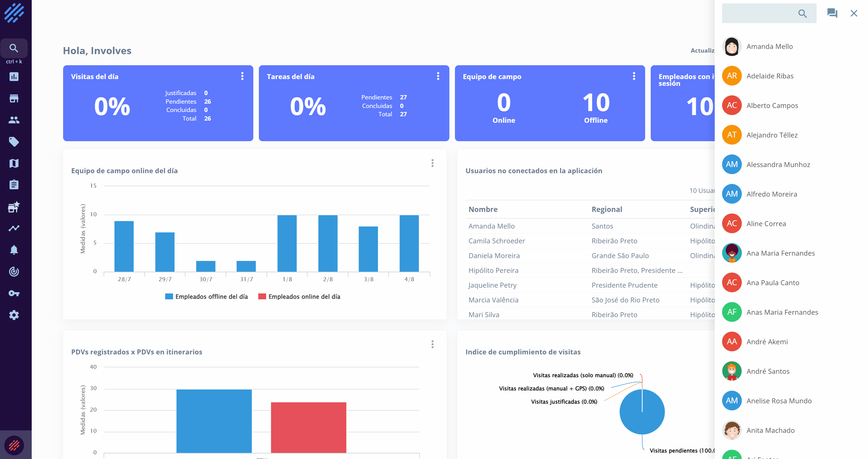This screenshot has width=868, height=459.
Task: Open Equipo de campo online chart options
Action: (x=432, y=163)
